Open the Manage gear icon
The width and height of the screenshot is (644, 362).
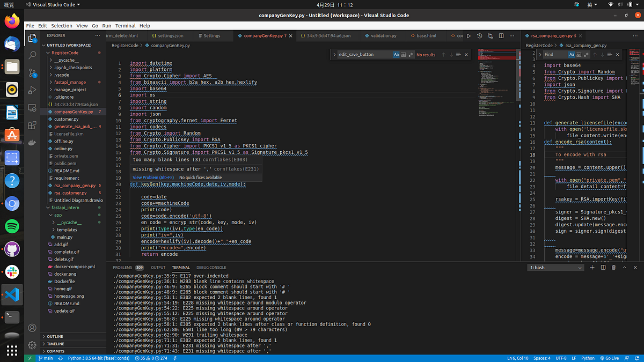[x=32, y=345]
